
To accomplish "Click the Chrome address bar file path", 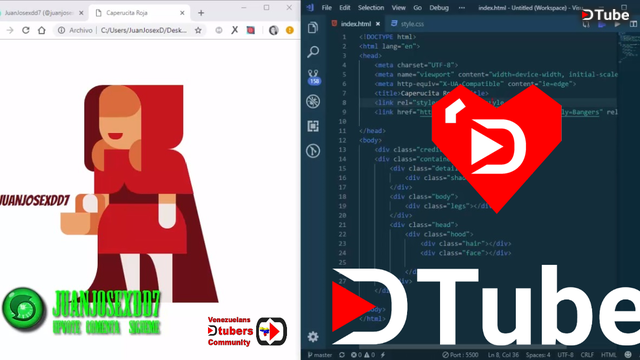I will [143, 30].
